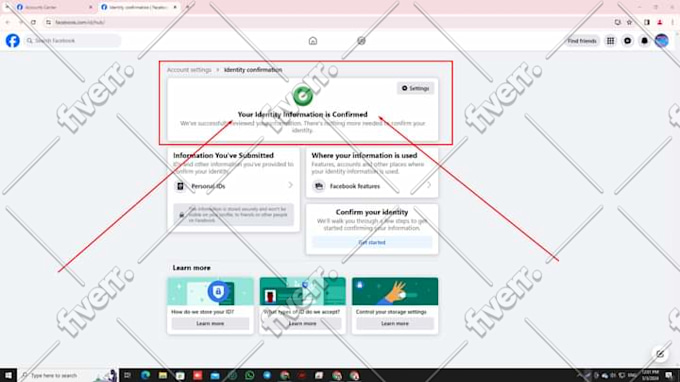
Task: Open the types of ID we accept thumbnail
Action: (303, 291)
